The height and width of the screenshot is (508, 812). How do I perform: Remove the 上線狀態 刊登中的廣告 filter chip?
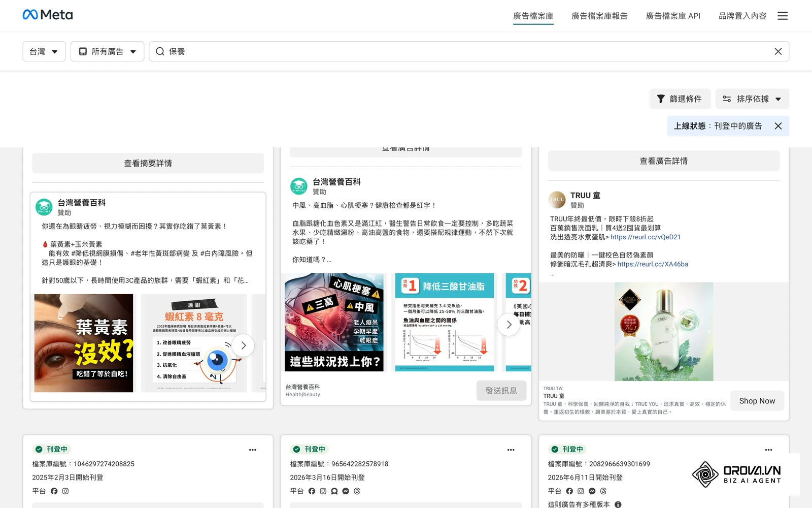pos(778,126)
